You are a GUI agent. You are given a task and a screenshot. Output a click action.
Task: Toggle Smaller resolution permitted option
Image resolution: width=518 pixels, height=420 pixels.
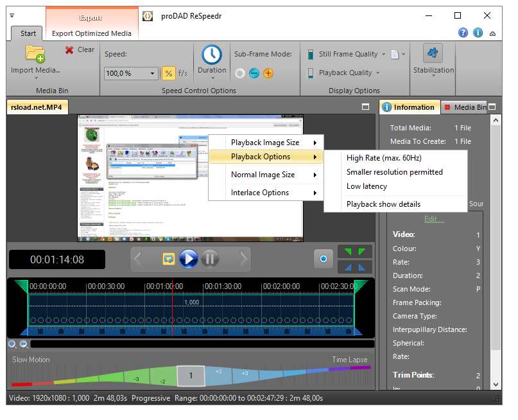(396, 172)
